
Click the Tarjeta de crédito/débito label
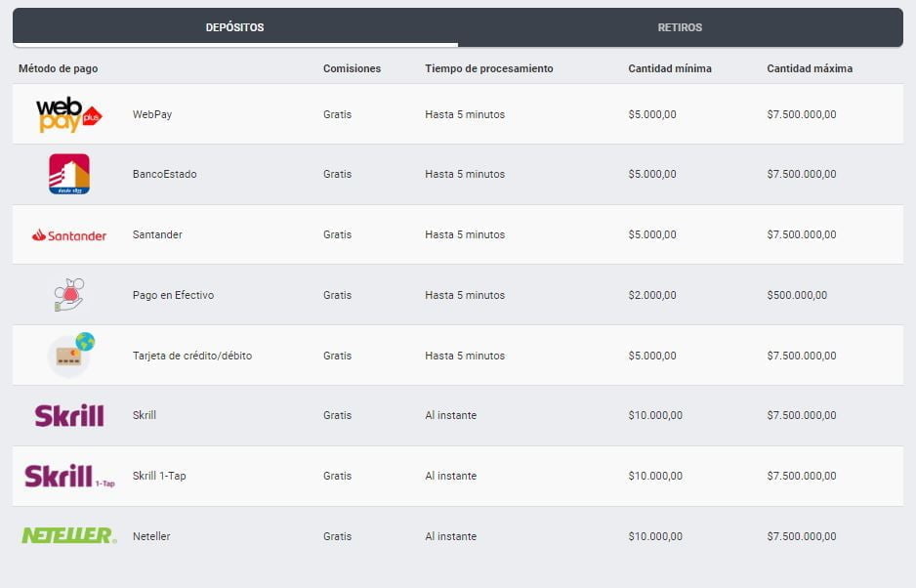[192, 356]
